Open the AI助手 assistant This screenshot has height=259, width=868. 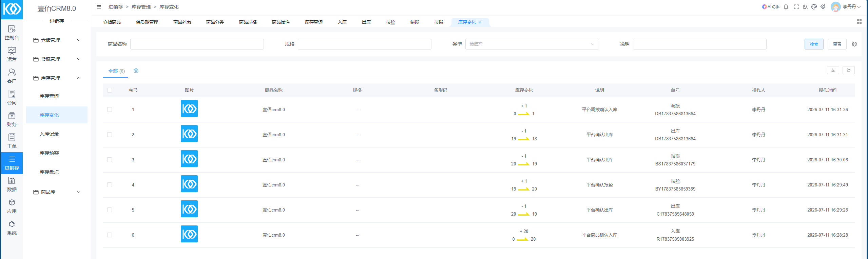771,7
